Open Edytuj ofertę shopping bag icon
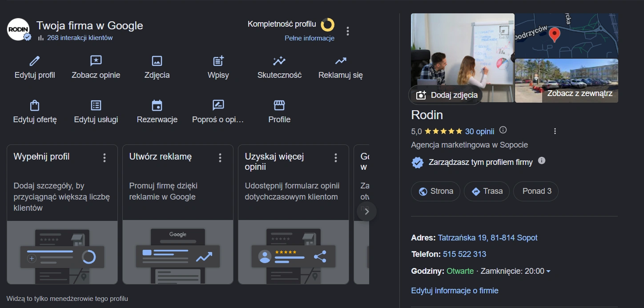The width and height of the screenshot is (644, 308). click(35, 105)
